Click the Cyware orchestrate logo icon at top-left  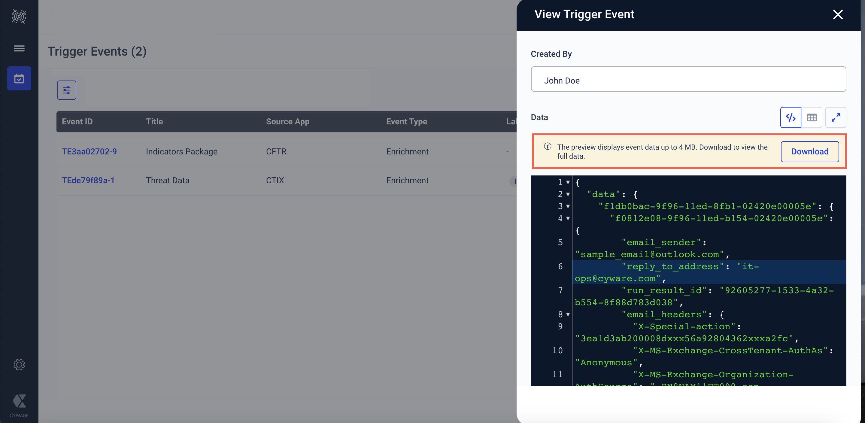coord(19,16)
